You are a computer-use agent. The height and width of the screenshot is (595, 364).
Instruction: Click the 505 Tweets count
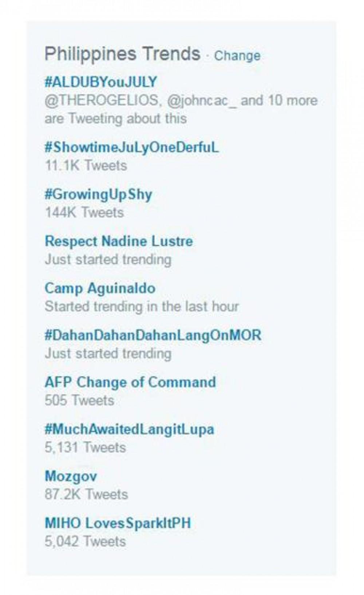79,400
